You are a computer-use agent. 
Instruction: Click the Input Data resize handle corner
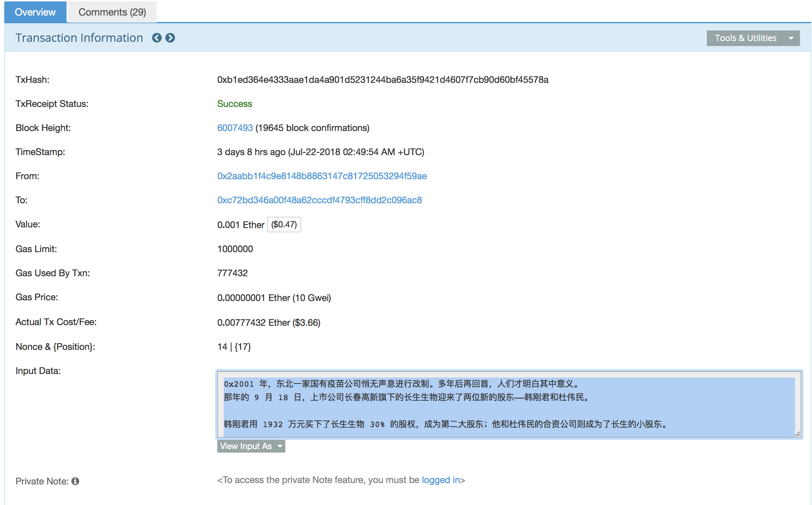click(x=797, y=434)
